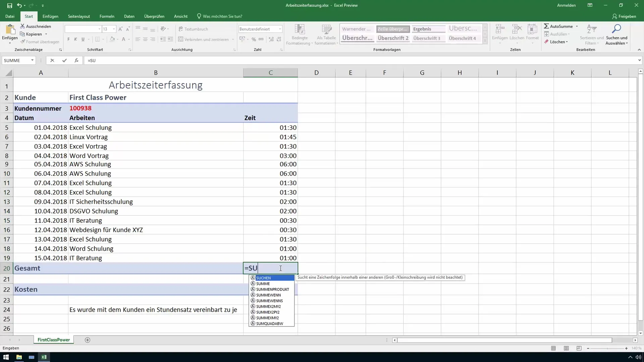Click the FirstClassPower sheet tab
Image resolution: width=644 pixels, height=362 pixels.
53,340
